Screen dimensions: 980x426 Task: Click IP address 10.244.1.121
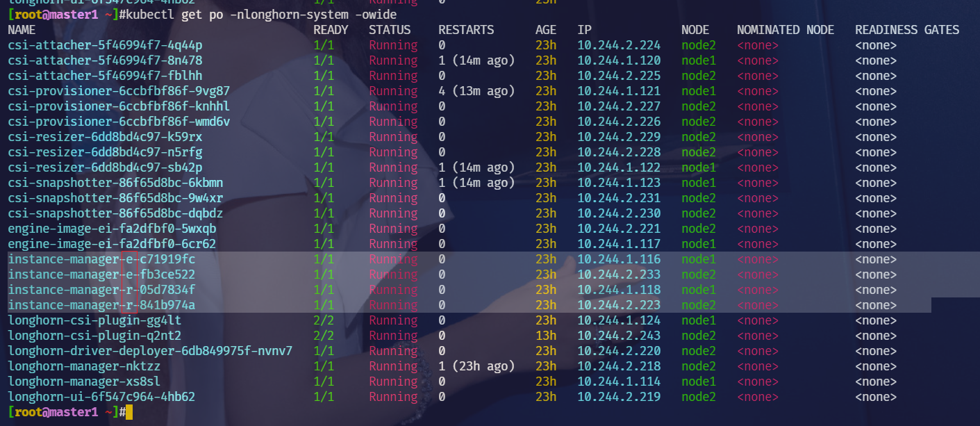[x=619, y=91]
